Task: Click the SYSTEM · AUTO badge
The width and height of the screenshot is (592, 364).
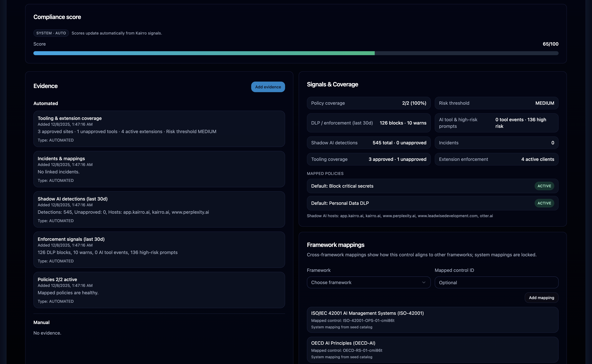Action: coord(51,33)
